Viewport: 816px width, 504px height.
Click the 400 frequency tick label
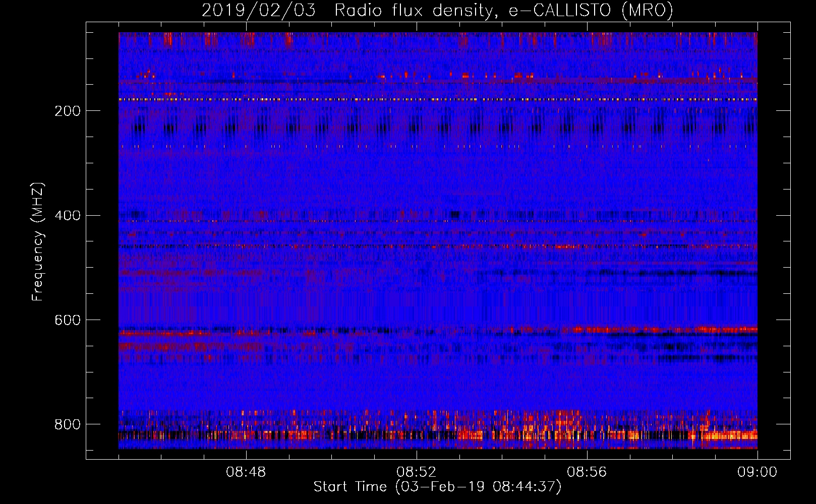click(x=67, y=216)
